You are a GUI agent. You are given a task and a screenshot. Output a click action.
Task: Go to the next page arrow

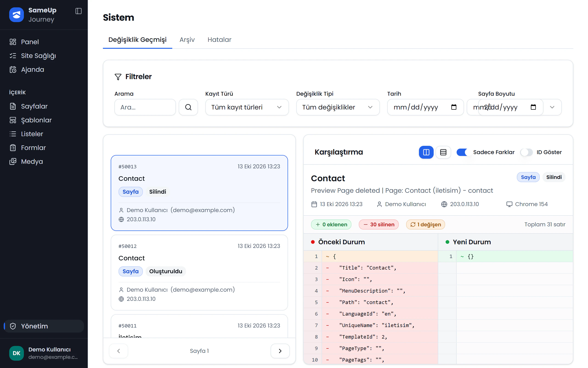[x=280, y=351]
